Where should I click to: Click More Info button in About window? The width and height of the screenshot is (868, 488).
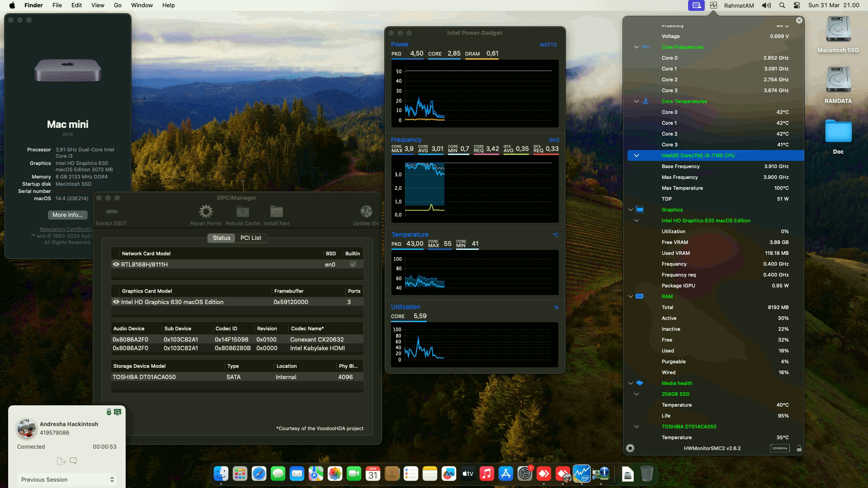pyautogui.click(x=68, y=215)
